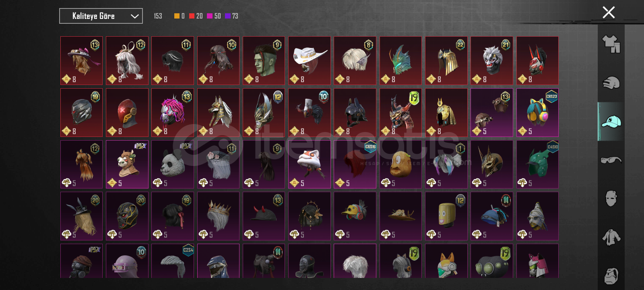Select the cap headwear category tab
The height and width of the screenshot is (290, 644).
(x=611, y=121)
